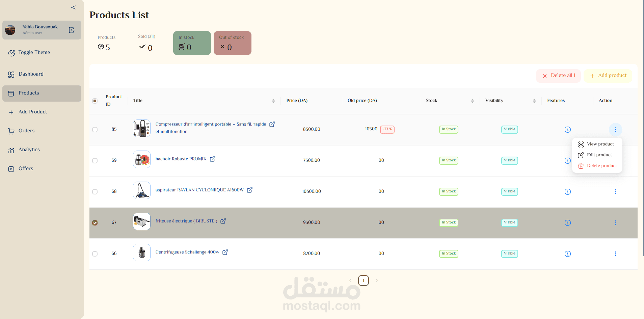The width and height of the screenshot is (644, 319).
Task: Open the three-dot action menu for product 67
Action: [616, 223]
